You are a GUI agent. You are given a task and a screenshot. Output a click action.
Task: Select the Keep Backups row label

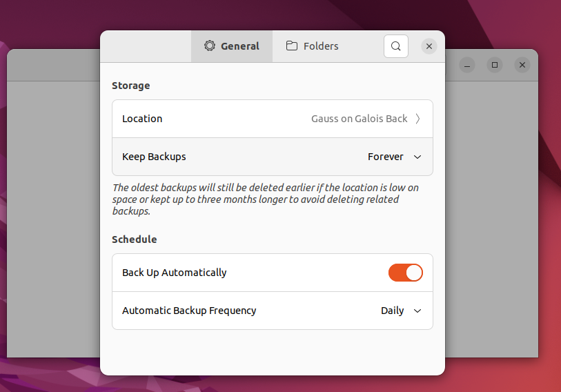pyautogui.click(x=154, y=157)
